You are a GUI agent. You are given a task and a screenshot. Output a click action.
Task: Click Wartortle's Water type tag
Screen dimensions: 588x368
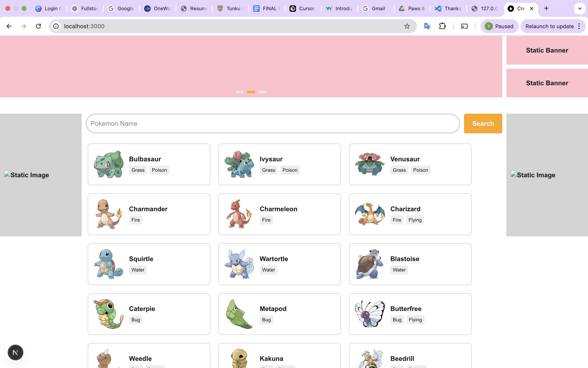pyautogui.click(x=268, y=270)
